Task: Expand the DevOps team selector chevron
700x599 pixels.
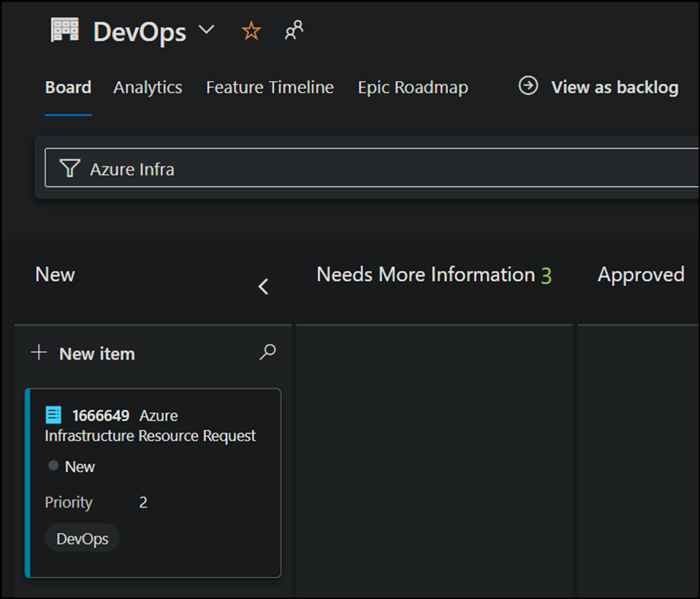Action: (x=207, y=31)
